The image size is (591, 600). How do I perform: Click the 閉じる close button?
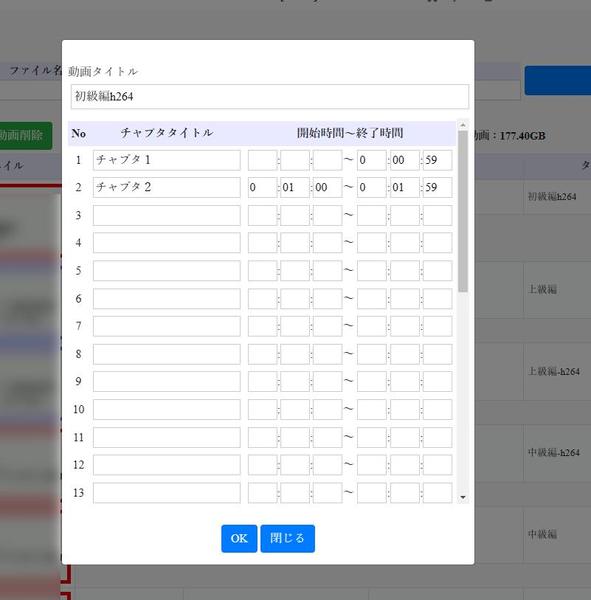[x=287, y=538]
